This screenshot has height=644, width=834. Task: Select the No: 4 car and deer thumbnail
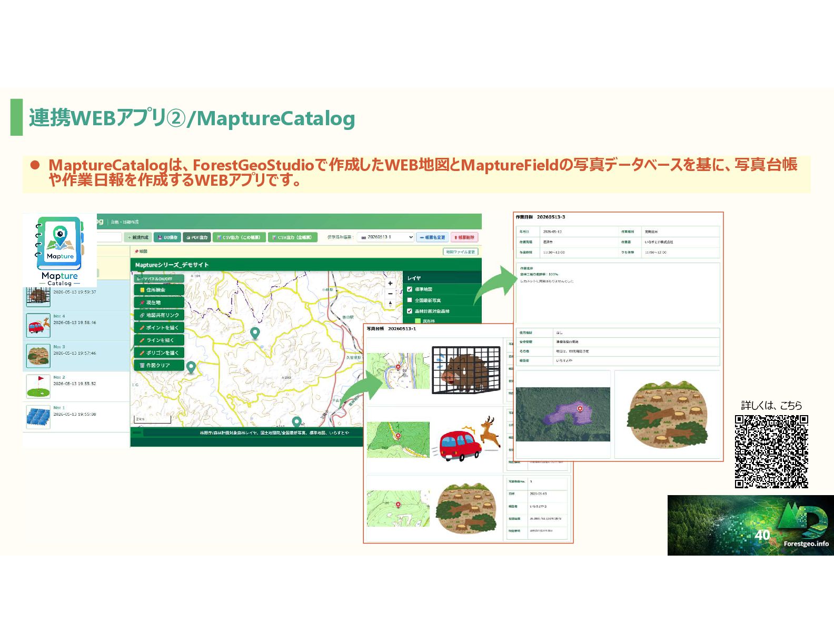coord(38,325)
